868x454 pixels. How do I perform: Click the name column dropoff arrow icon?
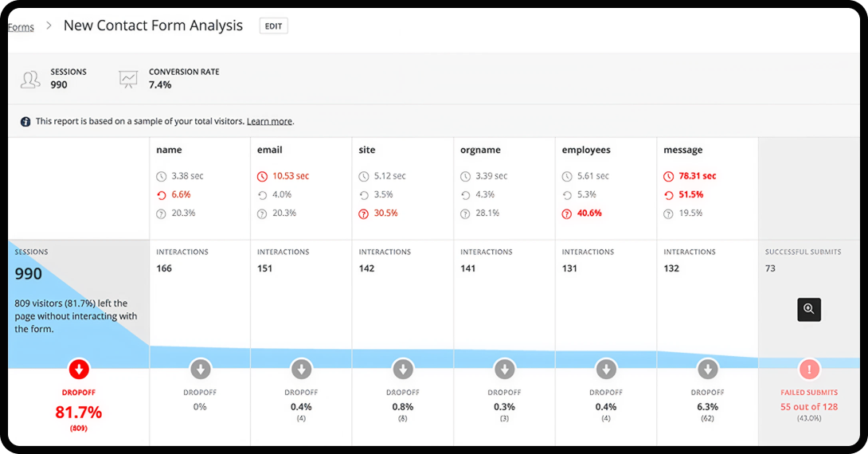point(201,369)
